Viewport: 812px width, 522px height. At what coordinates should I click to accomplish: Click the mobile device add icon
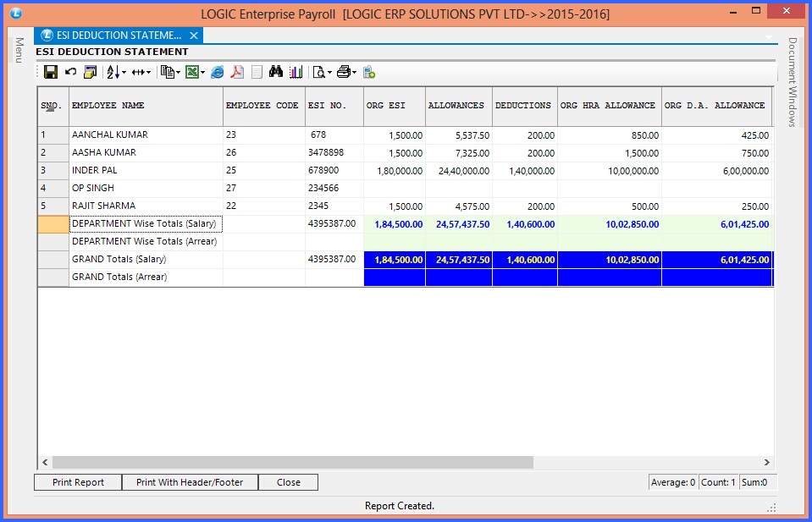tap(369, 72)
